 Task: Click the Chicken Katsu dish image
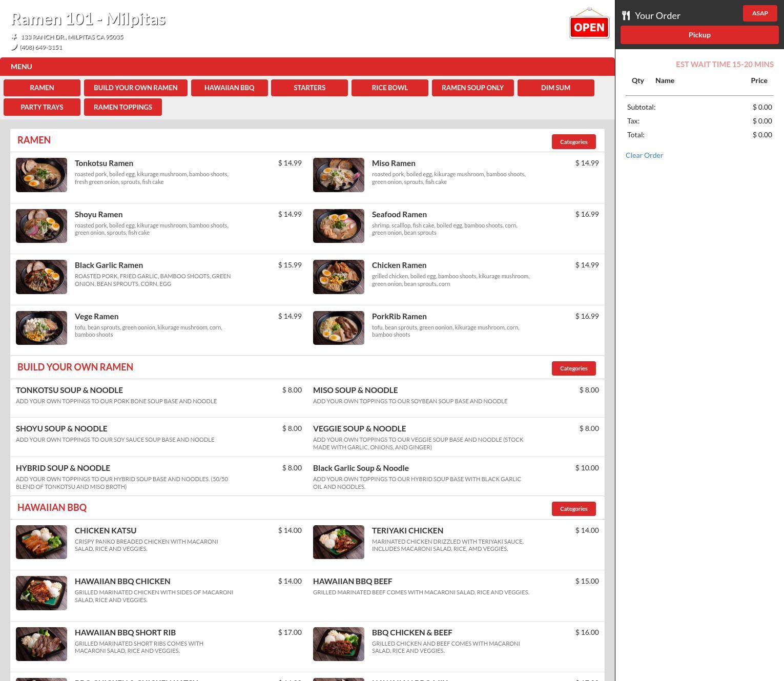[x=42, y=542]
